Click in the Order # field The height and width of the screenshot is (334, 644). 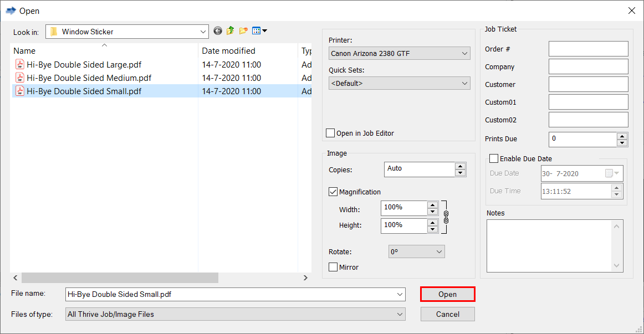click(x=588, y=49)
